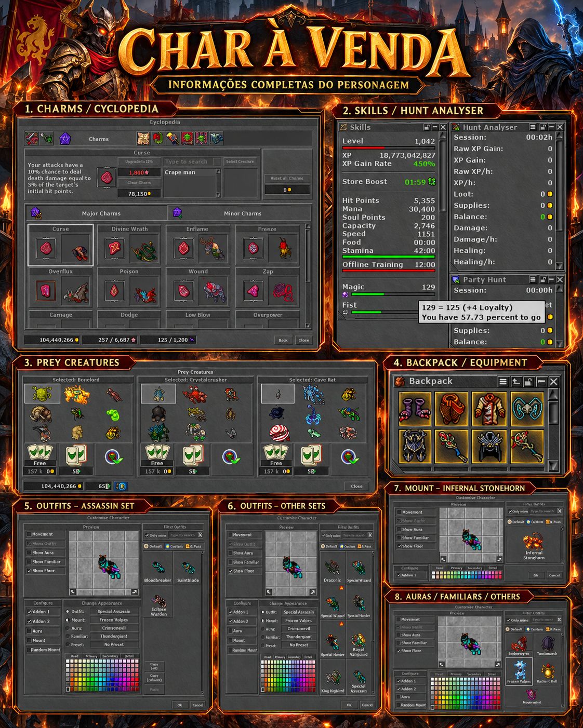Enable Random Mount in Assassin Set window

coord(30,650)
